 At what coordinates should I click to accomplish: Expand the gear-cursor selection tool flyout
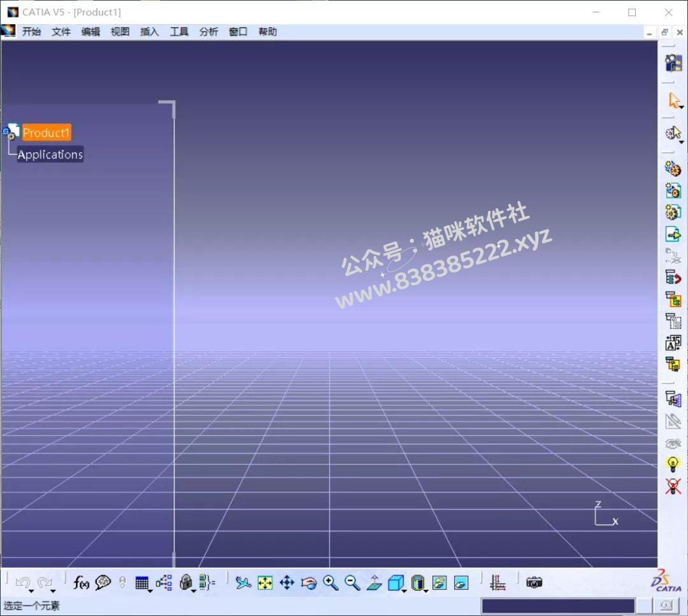pos(682,142)
